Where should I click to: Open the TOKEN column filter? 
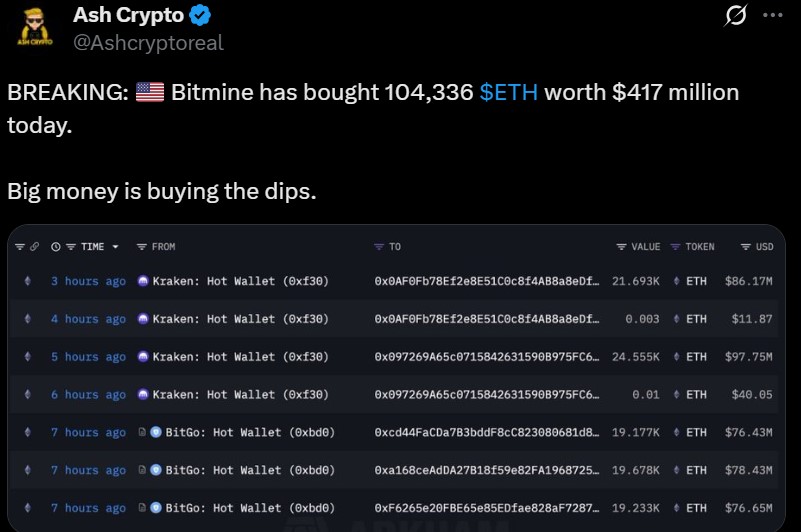676,247
